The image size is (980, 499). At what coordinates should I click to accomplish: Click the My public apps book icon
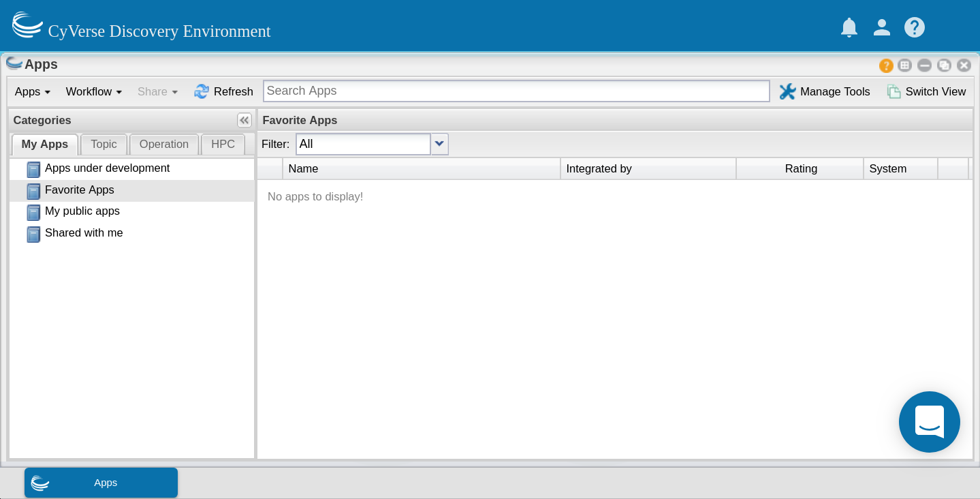(x=33, y=212)
